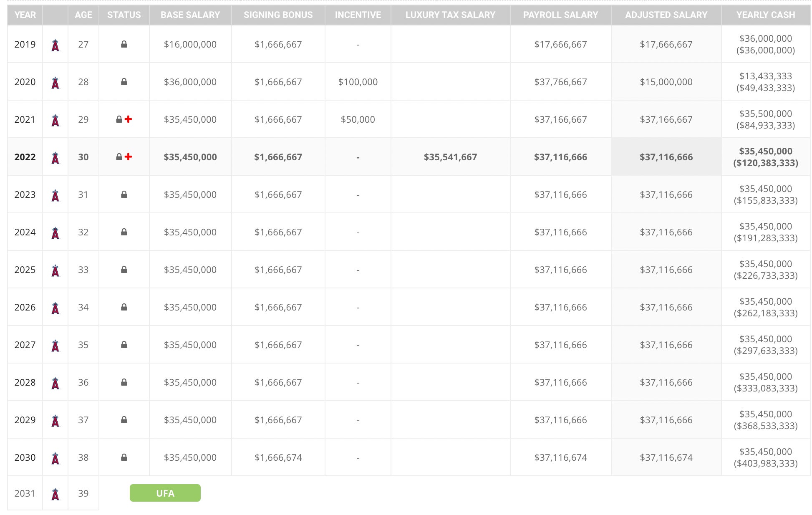Click the lock icon in the 2030 row
The image size is (812, 515).
[x=124, y=457]
